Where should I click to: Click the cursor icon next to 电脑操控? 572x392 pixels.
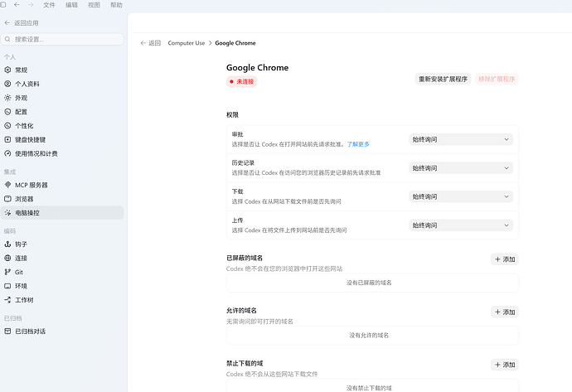tap(7, 213)
